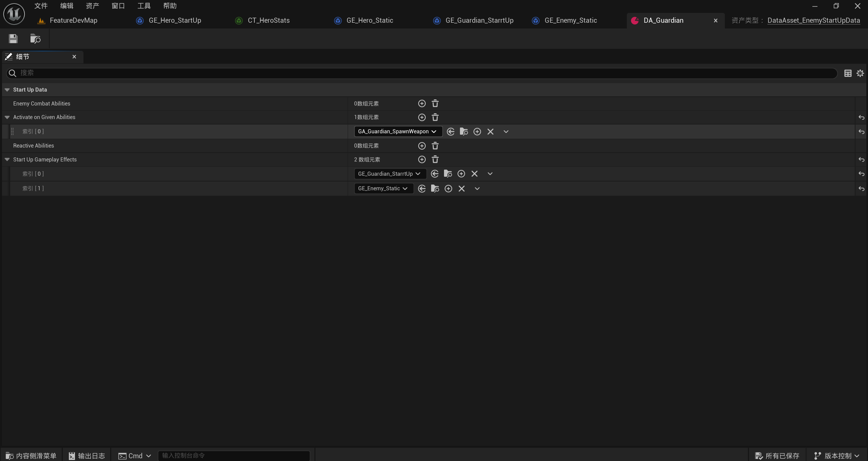The height and width of the screenshot is (461, 868).
Task: Reset GA_Guardian_SpawnWeapon index row to default
Action: point(861,132)
